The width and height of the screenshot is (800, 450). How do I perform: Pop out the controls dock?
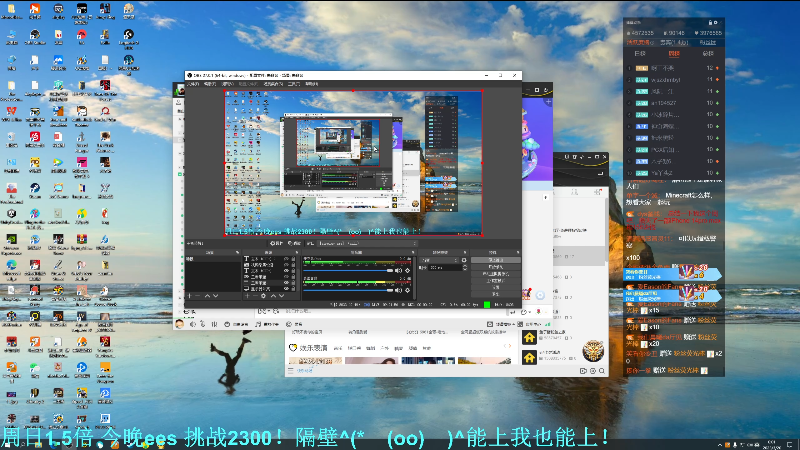pos(518,253)
